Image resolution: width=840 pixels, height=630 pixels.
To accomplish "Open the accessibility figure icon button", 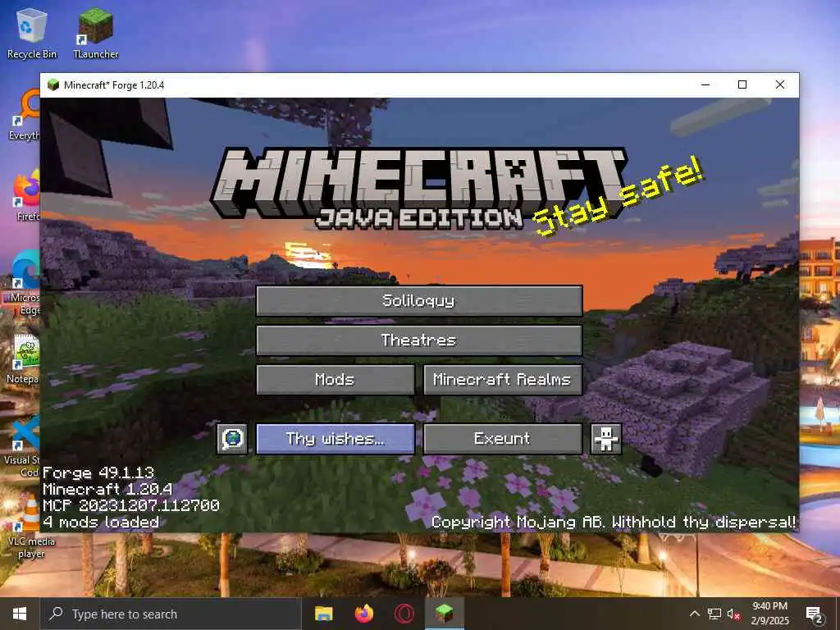I will point(606,439).
